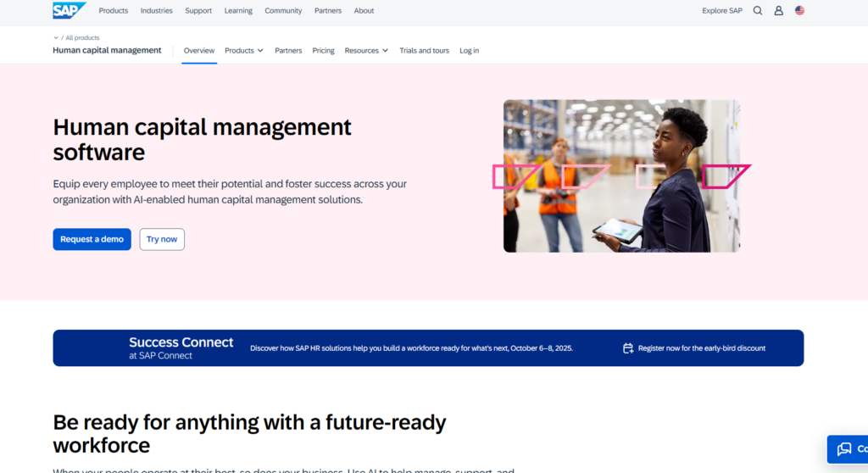868x473 pixels.
Task: Expand the breadcrumb chevron before All products
Action: click(x=56, y=38)
